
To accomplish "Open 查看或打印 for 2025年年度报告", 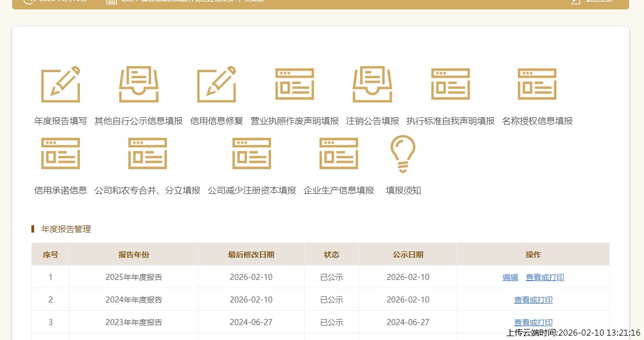I will [x=545, y=277].
